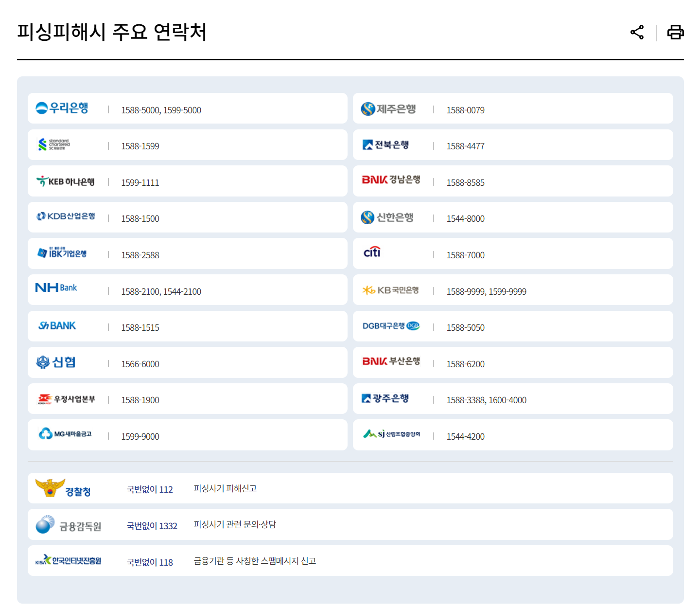The image size is (700, 608).
Task: Click 금융기관 등 사칭한 스팸메시지 신고 text
Action: coord(255,561)
